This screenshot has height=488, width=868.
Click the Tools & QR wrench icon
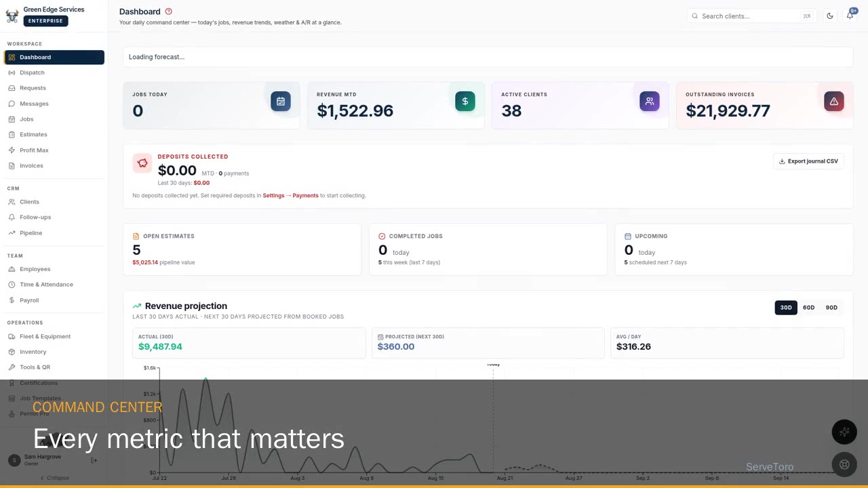12,367
